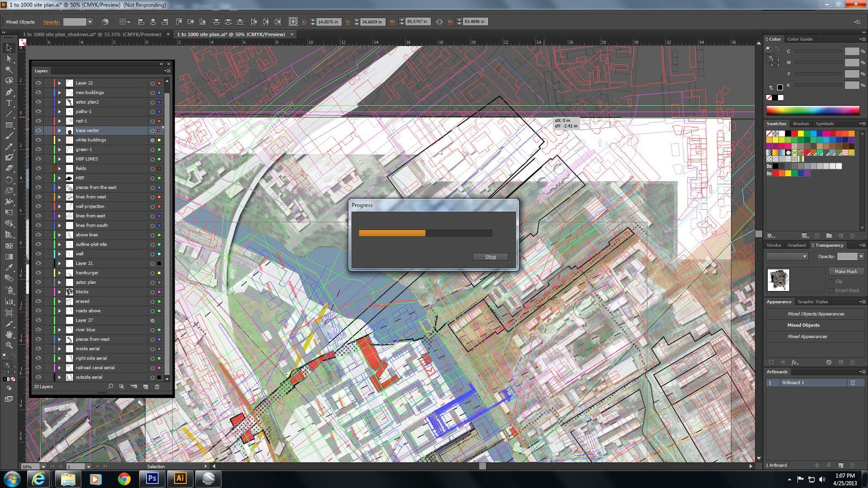Choose the Artboard tool
The height and width of the screenshot is (488, 868).
(9, 312)
